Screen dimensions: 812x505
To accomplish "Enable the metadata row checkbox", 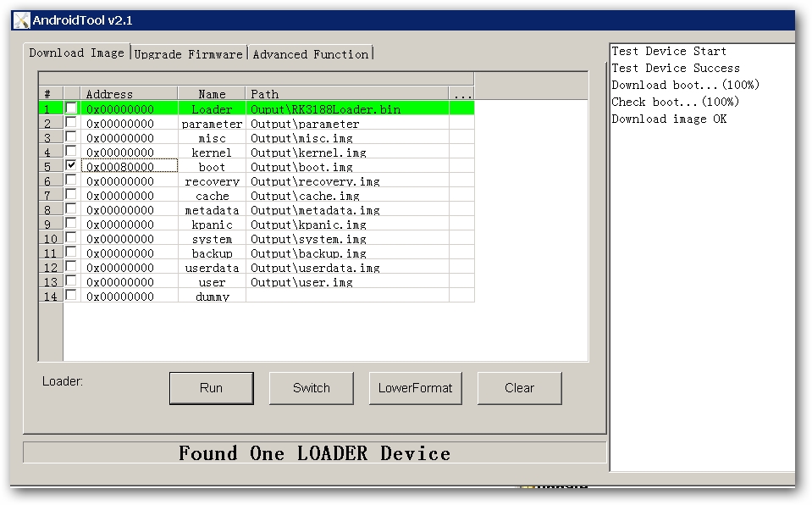I will [x=71, y=209].
